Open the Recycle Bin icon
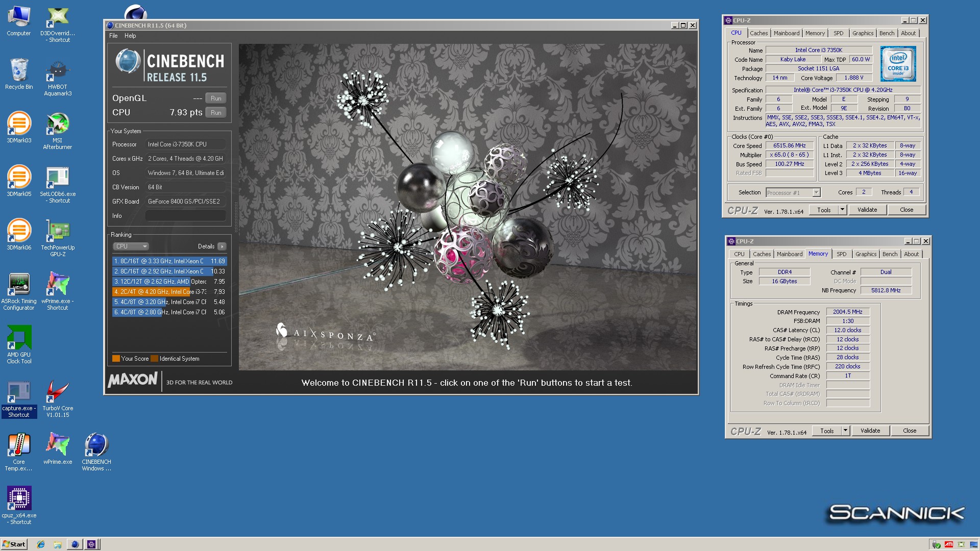Screen dimensions: 980x551 tap(19, 74)
